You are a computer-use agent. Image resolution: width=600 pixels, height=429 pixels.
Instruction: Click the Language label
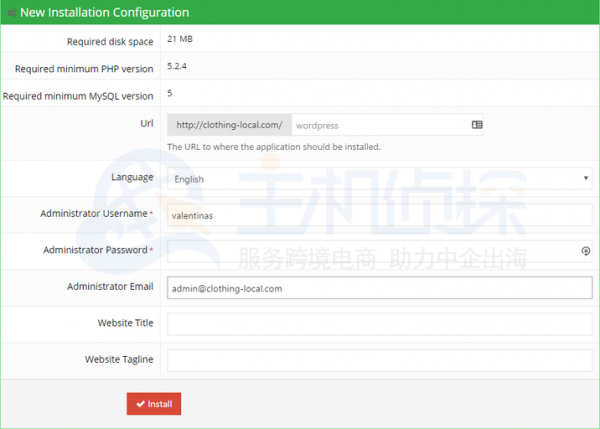[x=132, y=177]
